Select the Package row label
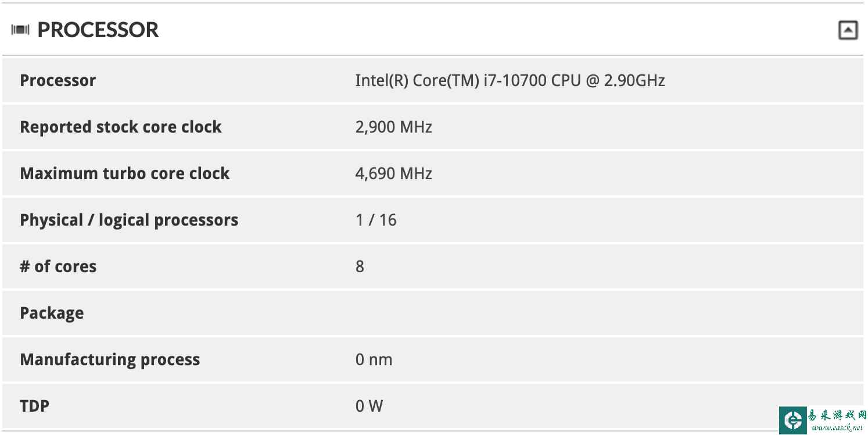 click(52, 313)
